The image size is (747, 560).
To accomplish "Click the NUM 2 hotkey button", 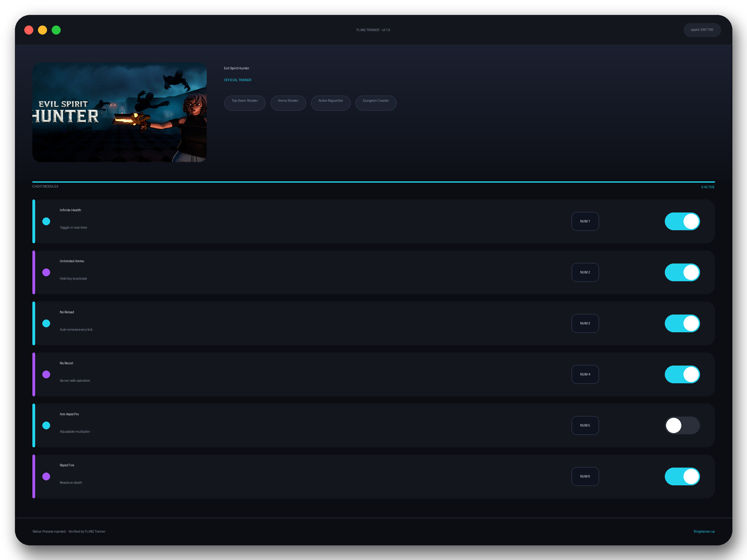I will point(585,273).
